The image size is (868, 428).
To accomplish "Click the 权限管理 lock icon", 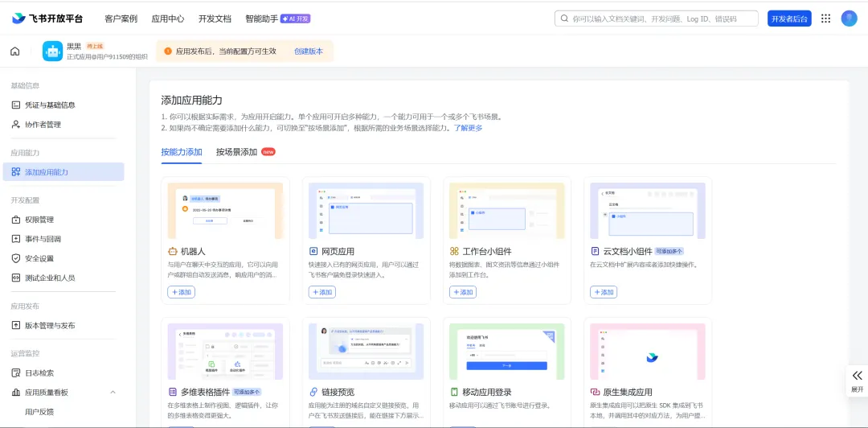I will pos(16,220).
